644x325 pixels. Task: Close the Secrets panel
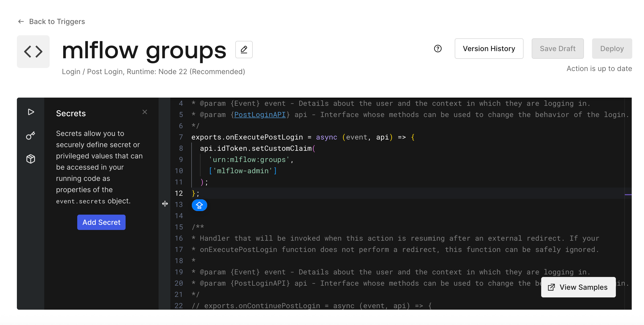(145, 112)
